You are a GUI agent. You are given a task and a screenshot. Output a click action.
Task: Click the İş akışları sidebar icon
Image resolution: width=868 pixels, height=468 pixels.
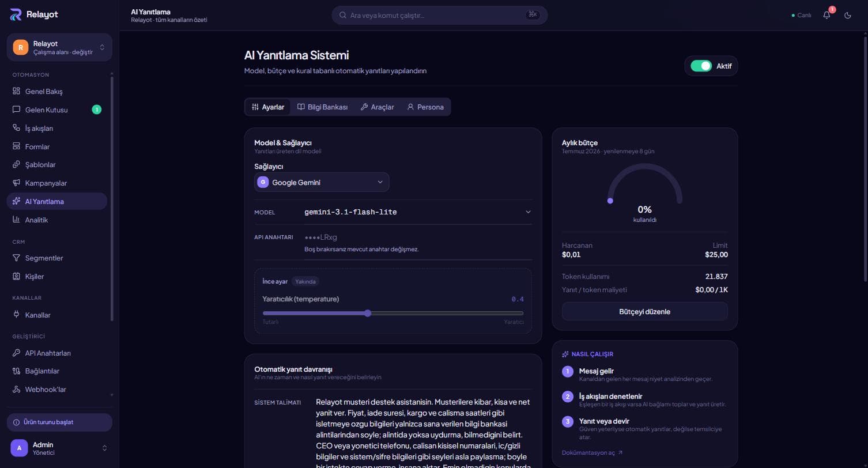pyautogui.click(x=16, y=128)
